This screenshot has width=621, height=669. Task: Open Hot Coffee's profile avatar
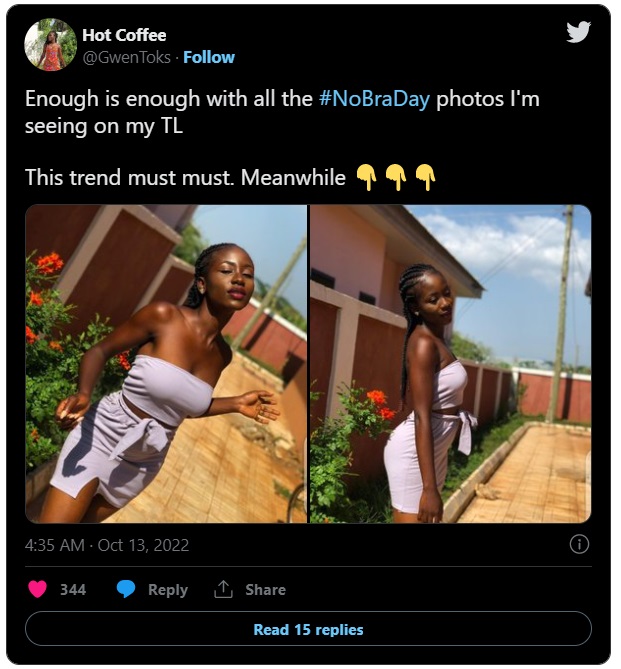tap(50, 44)
